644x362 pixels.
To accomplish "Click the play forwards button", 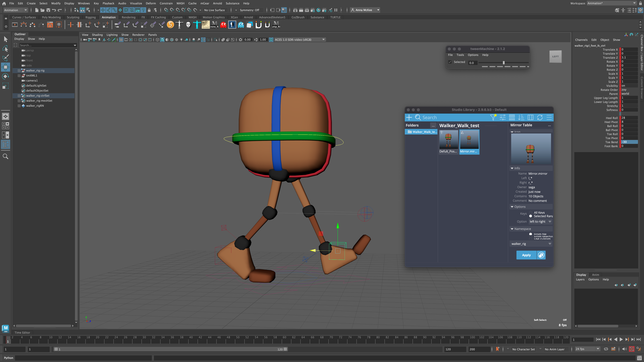I will [621, 339].
